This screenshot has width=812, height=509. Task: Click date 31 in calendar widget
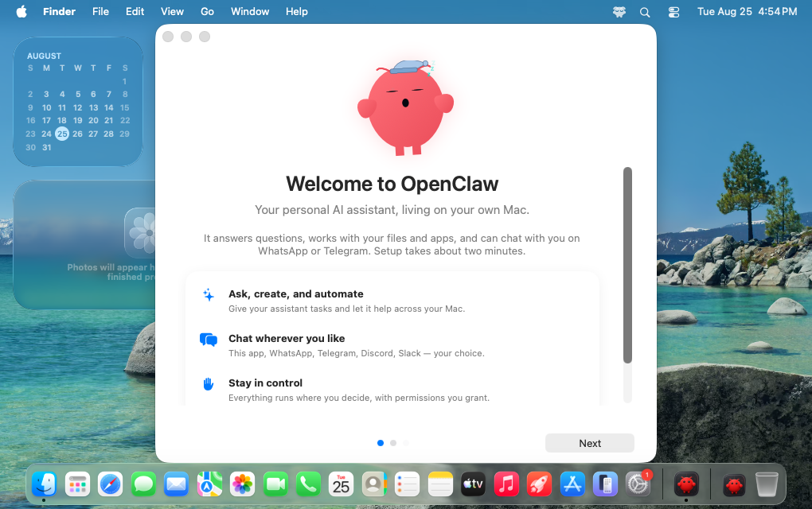coord(47,147)
